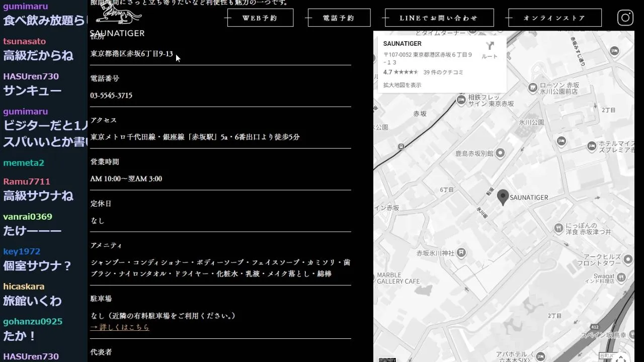Click chat username key1972
Viewport: 644px width, 362px height.
coord(22,251)
